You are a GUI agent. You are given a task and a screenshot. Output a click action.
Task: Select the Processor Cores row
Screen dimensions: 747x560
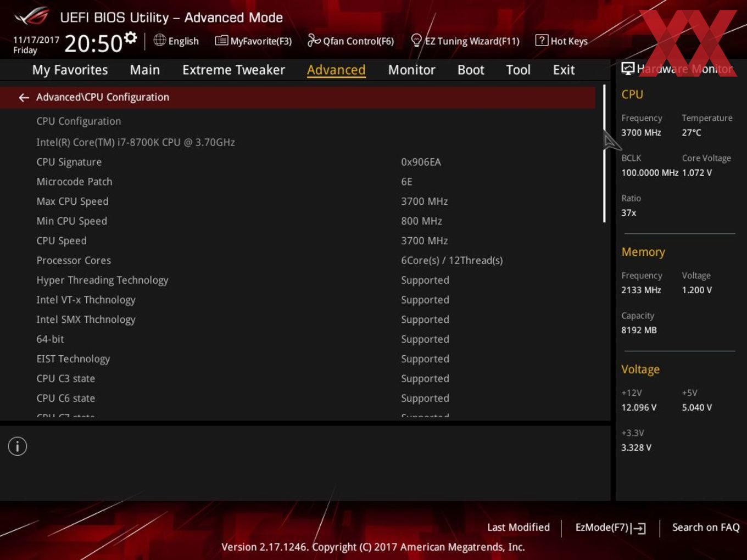[x=297, y=261]
